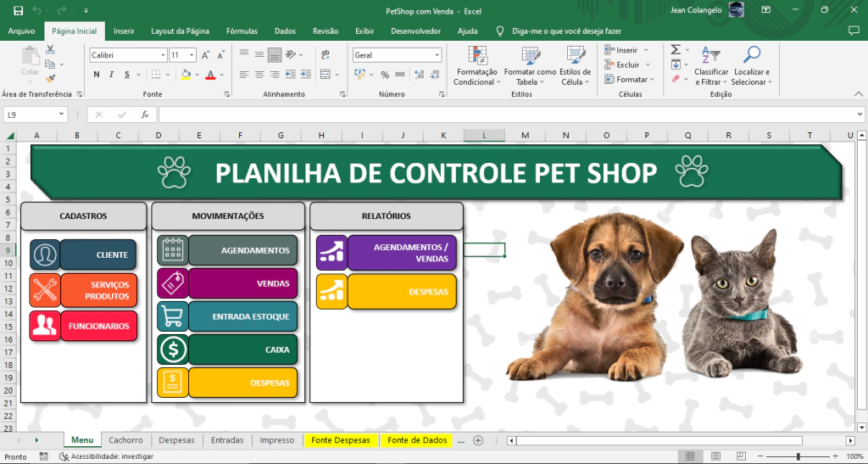Screen dimensions: 868x464
Task: Click the Format Painter brush icon
Action: 50,75
